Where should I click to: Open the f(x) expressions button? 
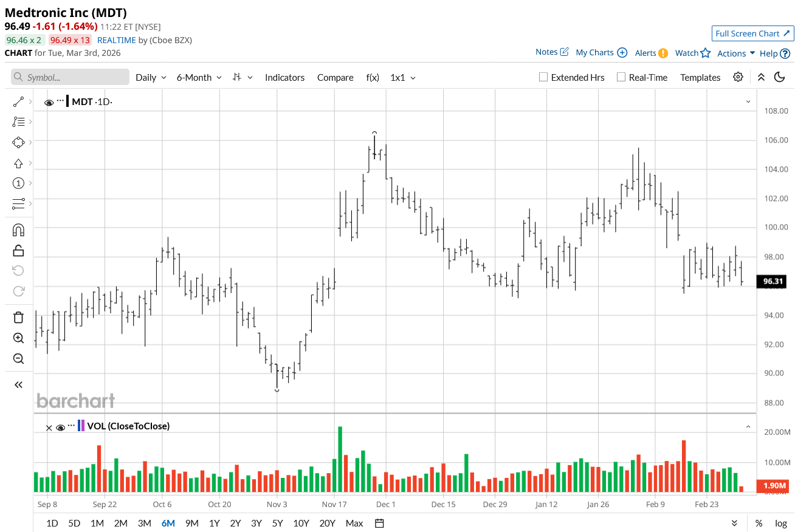pyautogui.click(x=373, y=77)
